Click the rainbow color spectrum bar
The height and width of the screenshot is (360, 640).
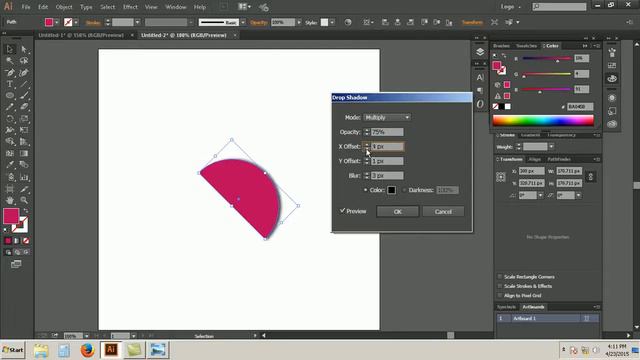click(543, 120)
